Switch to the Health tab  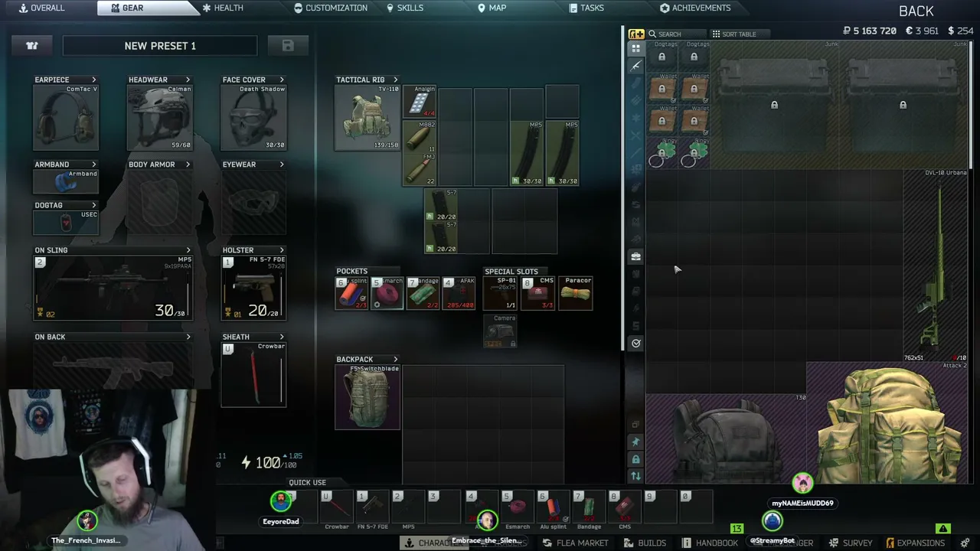223,8
